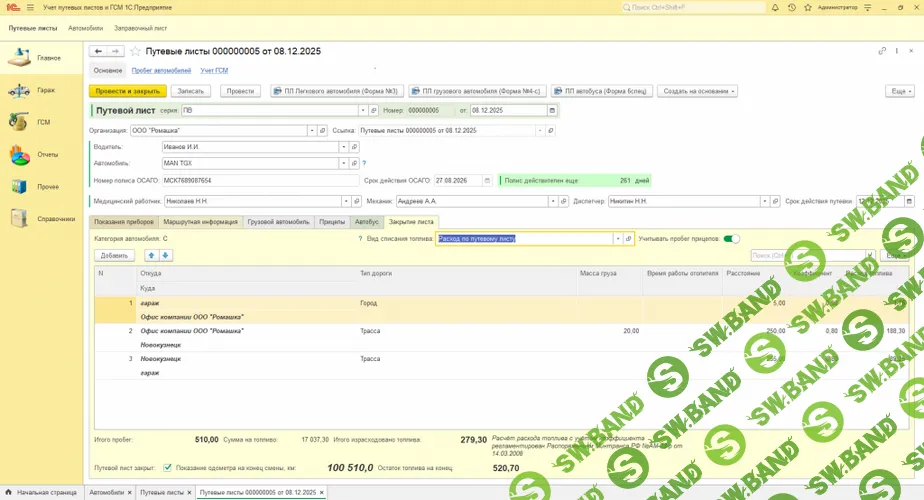Open the Отчеты chart icon

point(19,155)
